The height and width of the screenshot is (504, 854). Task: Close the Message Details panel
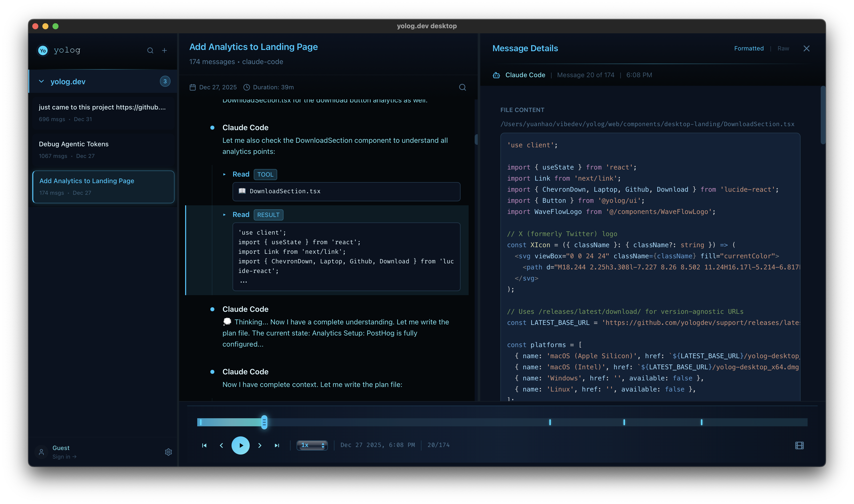(x=807, y=48)
